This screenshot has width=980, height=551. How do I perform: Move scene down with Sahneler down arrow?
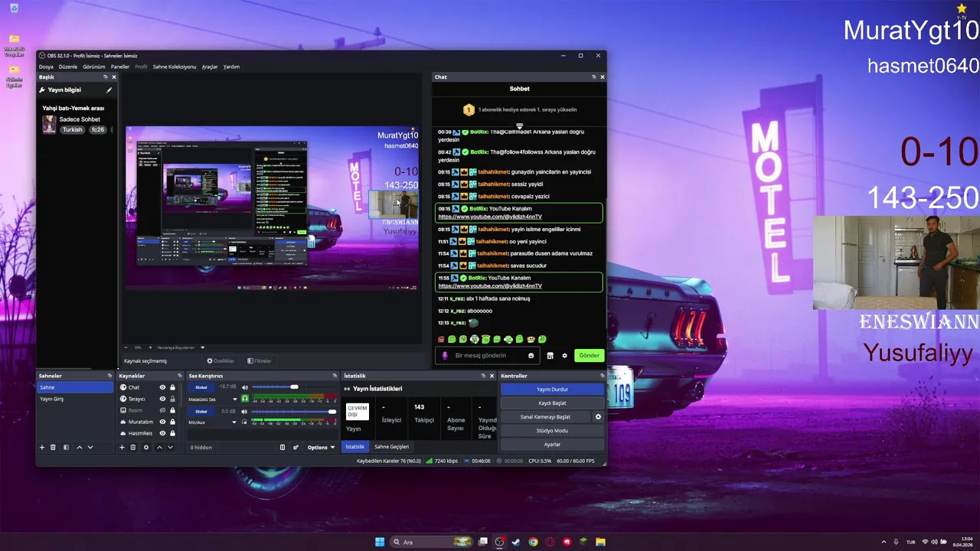coord(90,447)
